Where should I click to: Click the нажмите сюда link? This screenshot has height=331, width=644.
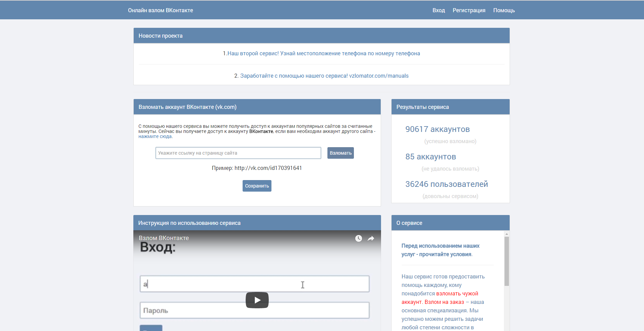[155, 136]
